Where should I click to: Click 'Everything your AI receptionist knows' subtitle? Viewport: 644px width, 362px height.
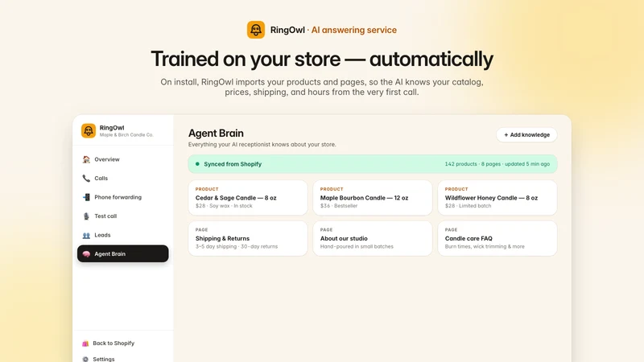[x=262, y=145]
